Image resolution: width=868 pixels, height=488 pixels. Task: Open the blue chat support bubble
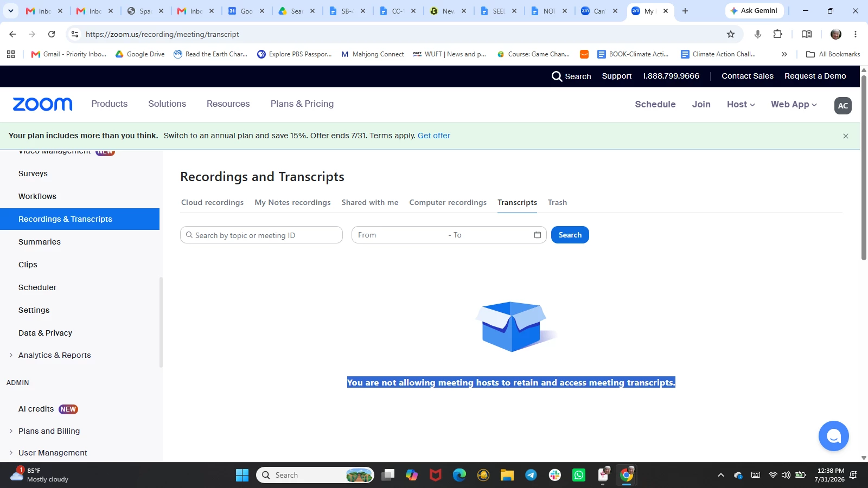(833, 436)
